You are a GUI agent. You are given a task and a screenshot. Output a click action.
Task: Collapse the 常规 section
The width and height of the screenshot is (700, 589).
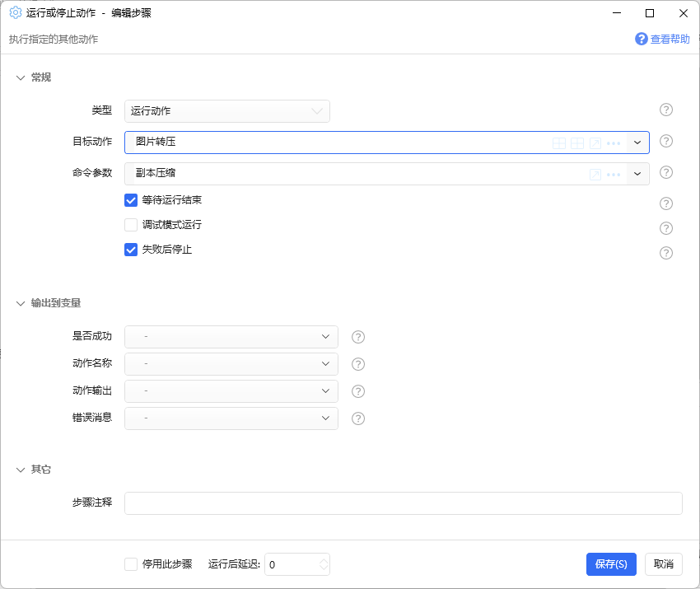tap(21, 77)
